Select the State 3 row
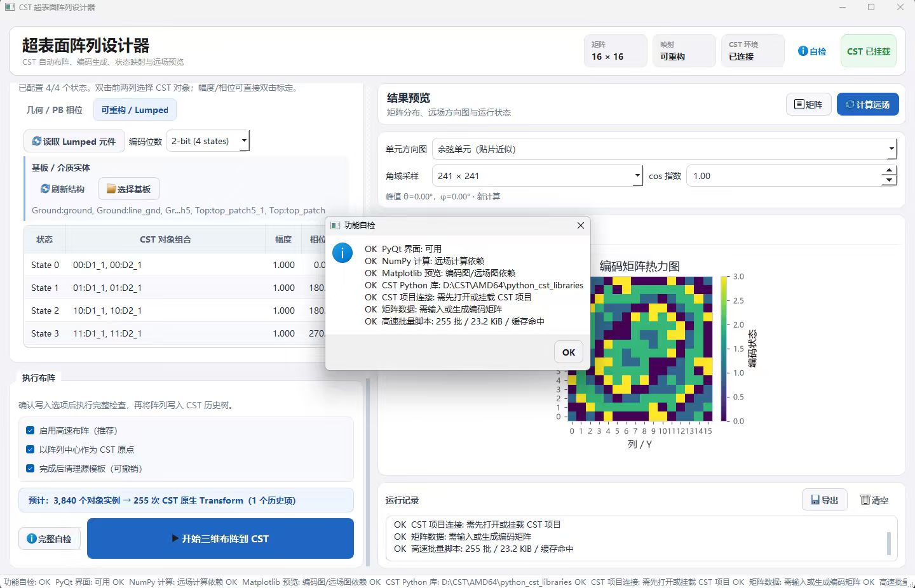915x588 pixels. pos(175,333)
